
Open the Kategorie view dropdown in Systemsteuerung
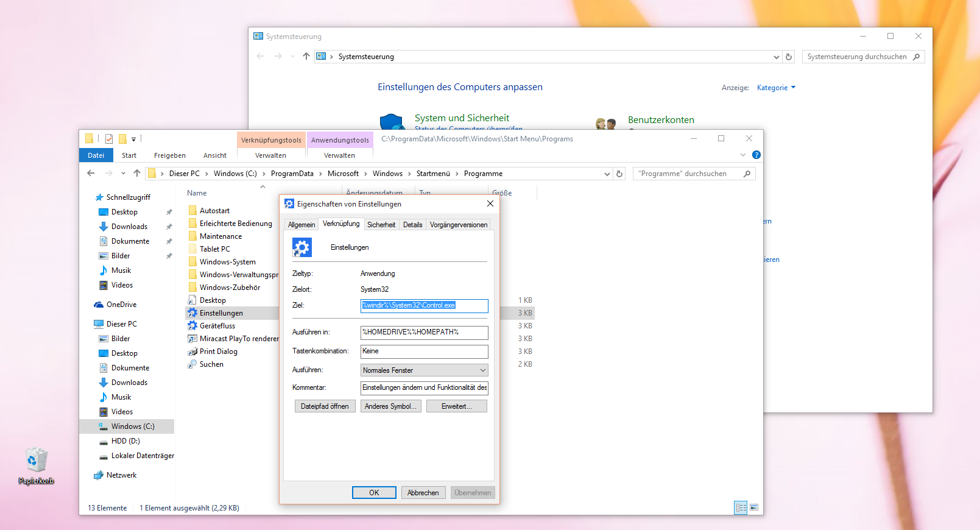776,88
